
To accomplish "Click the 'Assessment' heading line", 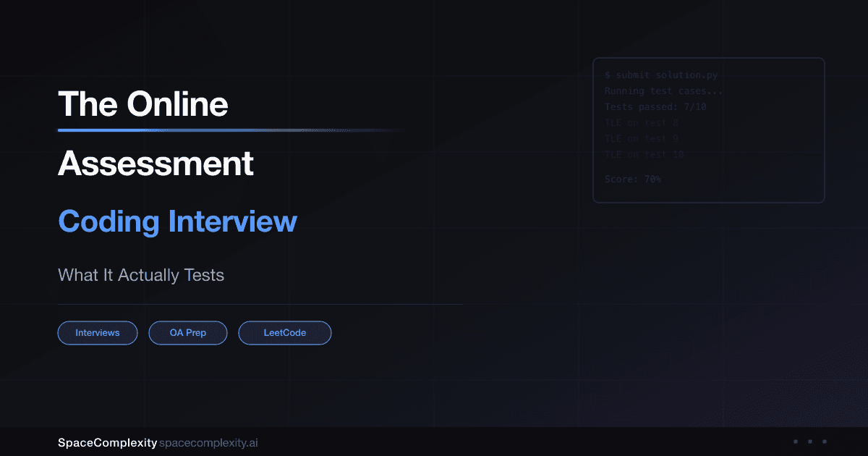I will pyautogui.click(x=156, y=164).
